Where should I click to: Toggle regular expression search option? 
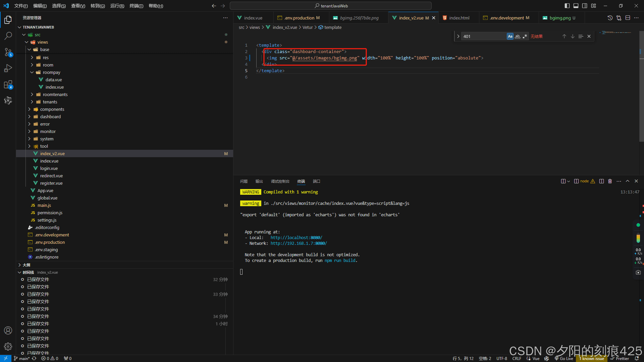[x=525, y=36]
